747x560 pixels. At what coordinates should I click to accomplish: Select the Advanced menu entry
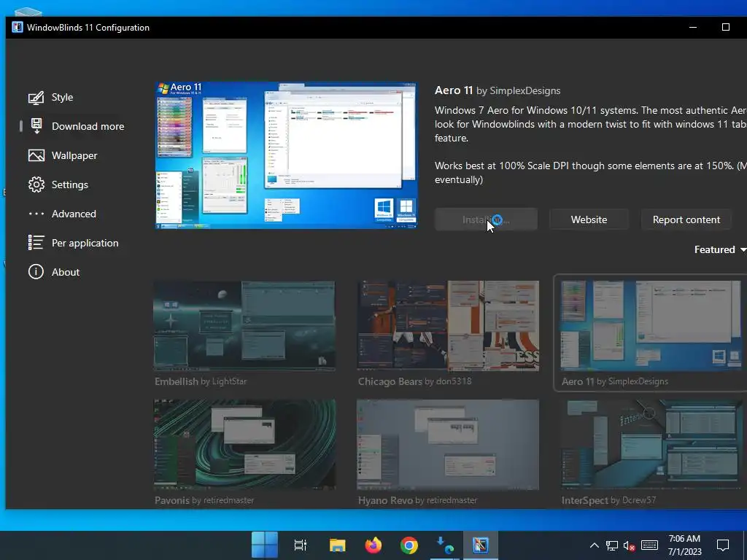coord(74,214)
